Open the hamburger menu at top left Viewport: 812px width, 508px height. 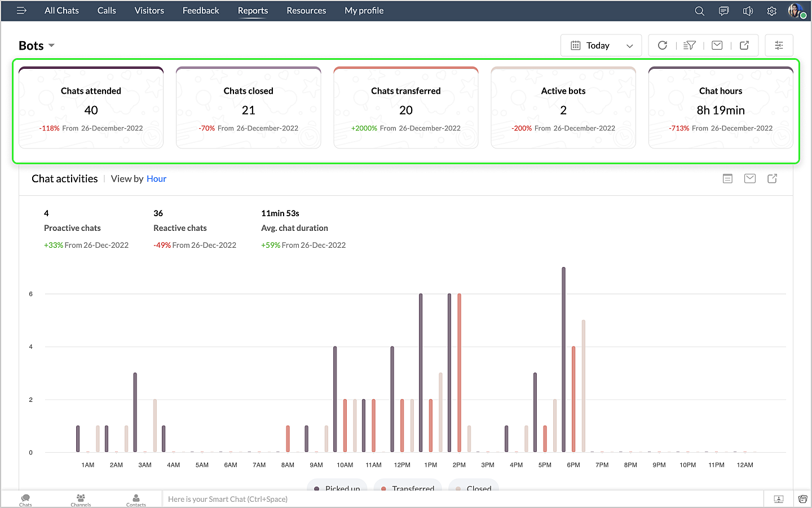[x=21, y=11]
